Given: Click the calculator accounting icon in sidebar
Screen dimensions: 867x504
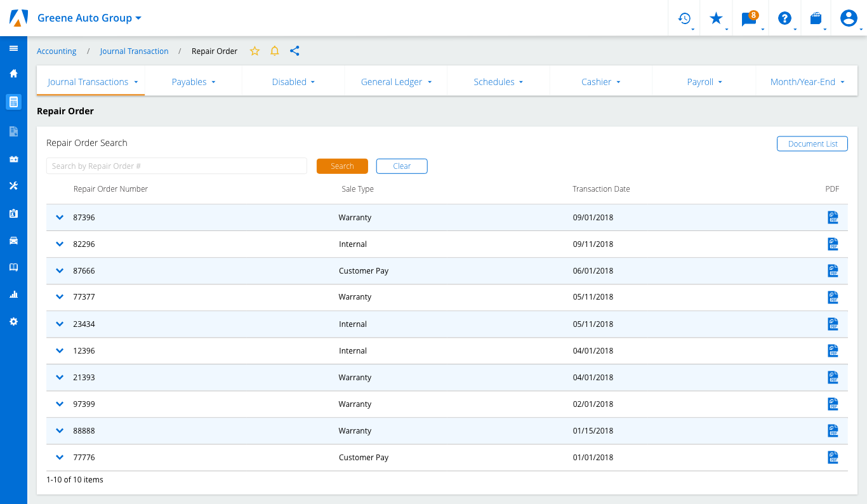Looking at the screenshot, I should pyautogui.click(x=13, y=102).
